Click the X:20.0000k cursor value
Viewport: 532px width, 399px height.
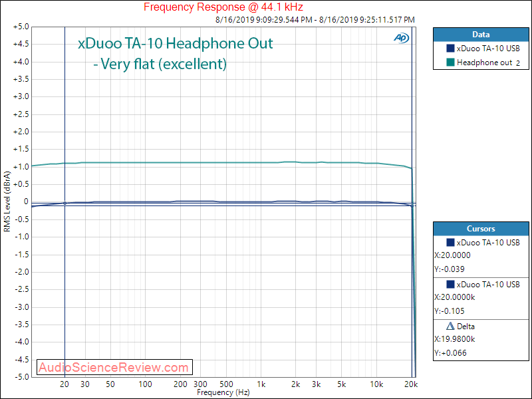(x=455, y=297)
